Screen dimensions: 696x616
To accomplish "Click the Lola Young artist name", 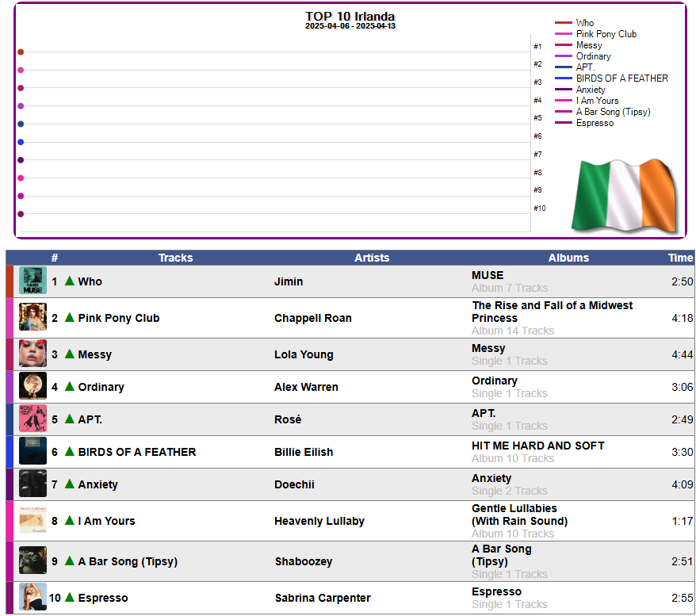I will pyautogui.click(x=304, y=354).
